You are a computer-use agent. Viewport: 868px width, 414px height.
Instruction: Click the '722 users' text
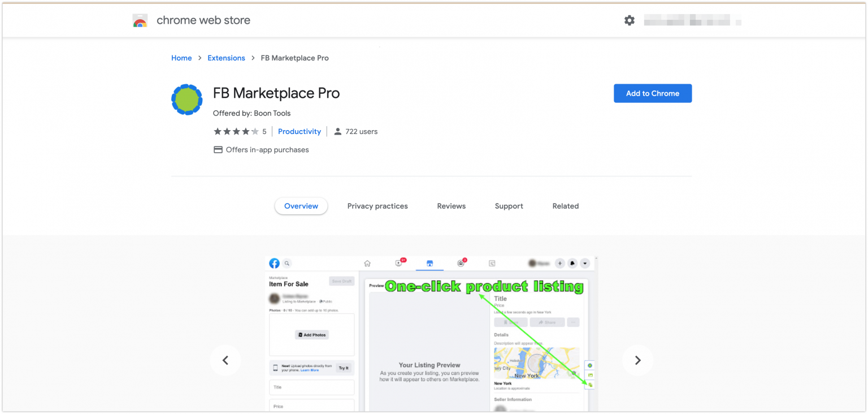pyautogui.click(x=362, y=131)
